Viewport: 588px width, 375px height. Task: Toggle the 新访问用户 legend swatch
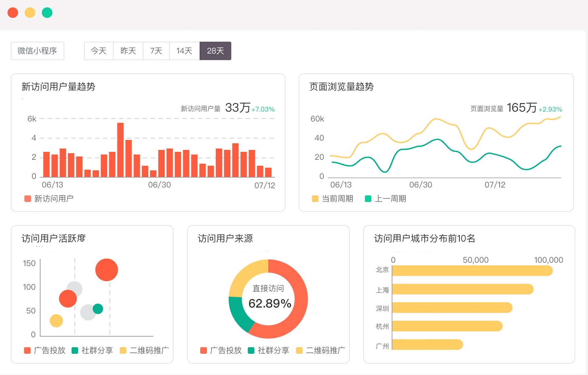point(28,199)
